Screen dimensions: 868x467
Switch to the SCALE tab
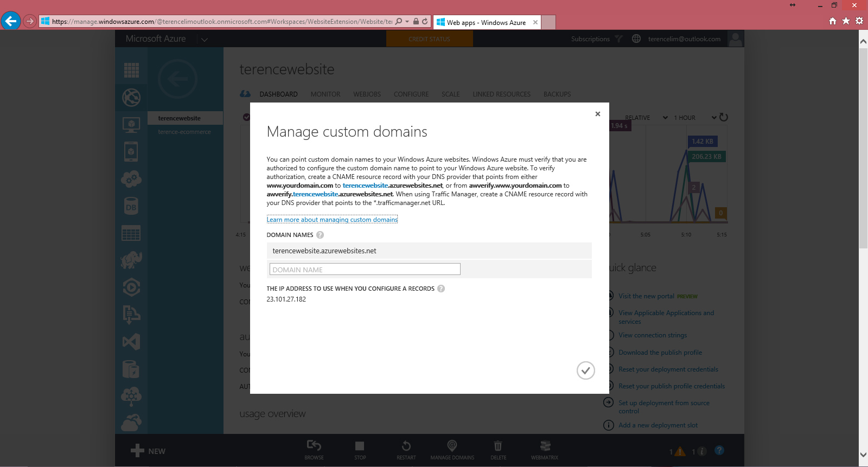point(450,94)
